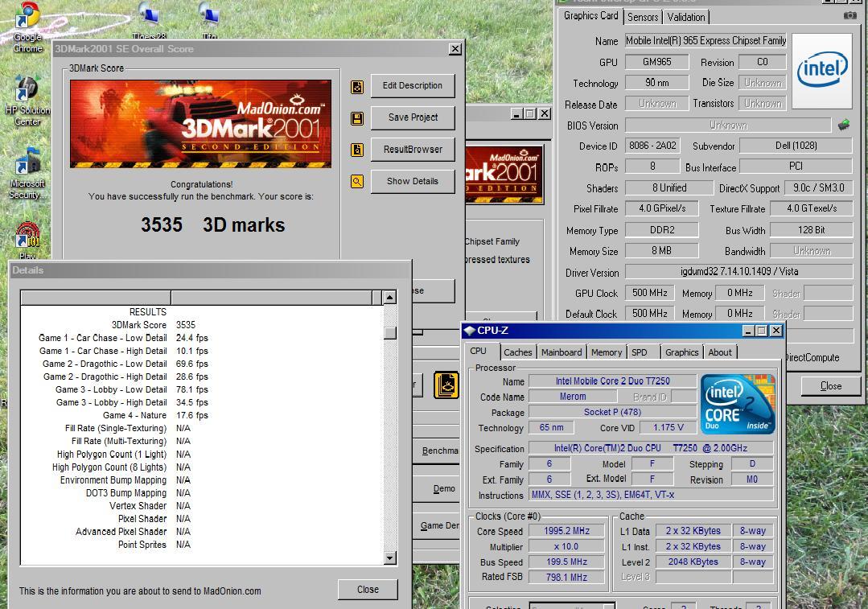
Task: Click the Subvendor Dell (1028) field
Action: [796, 146]
